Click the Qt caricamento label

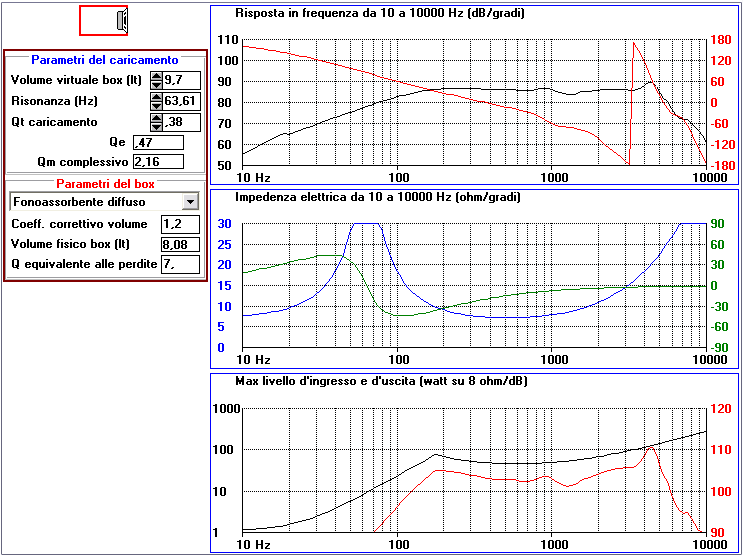pyautogui.click(x=54, y=122)
